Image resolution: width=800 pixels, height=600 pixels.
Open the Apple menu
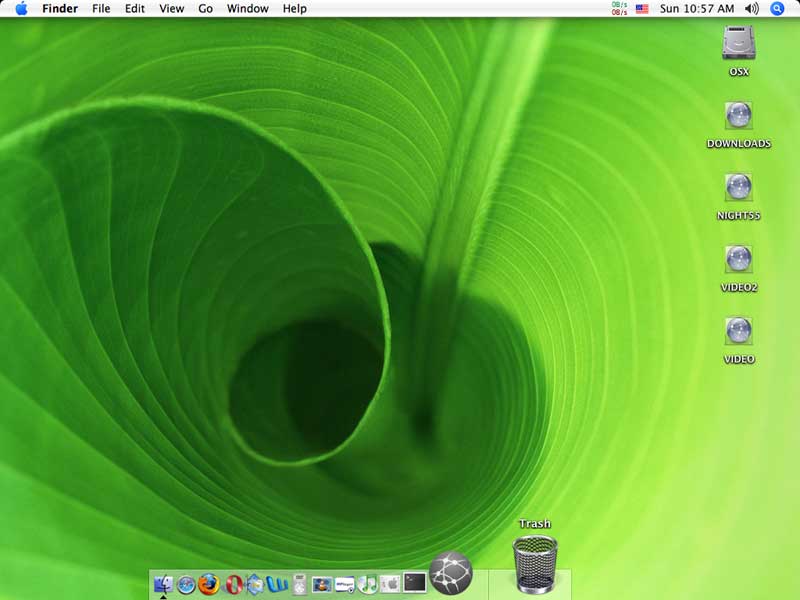[x=21, y=9]
